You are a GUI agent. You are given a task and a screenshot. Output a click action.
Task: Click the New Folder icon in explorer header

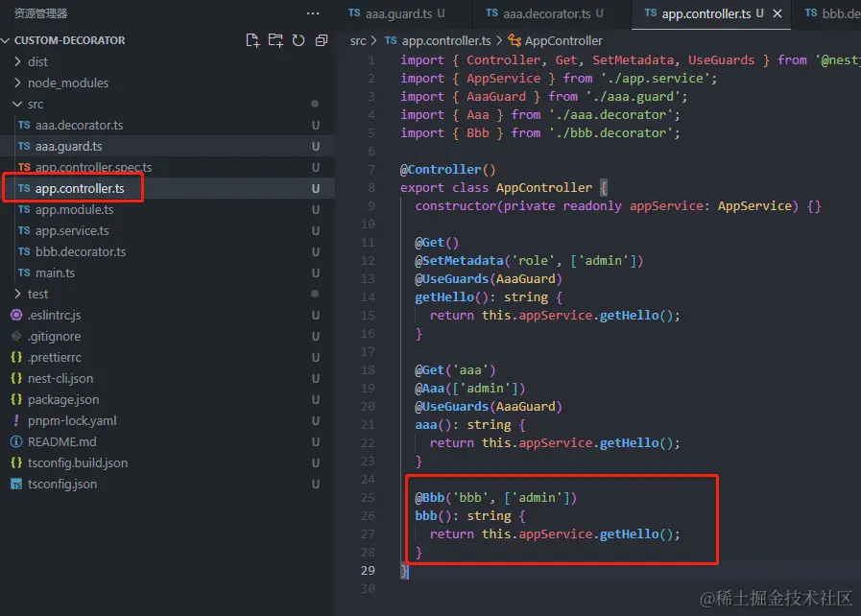point(275,40)
